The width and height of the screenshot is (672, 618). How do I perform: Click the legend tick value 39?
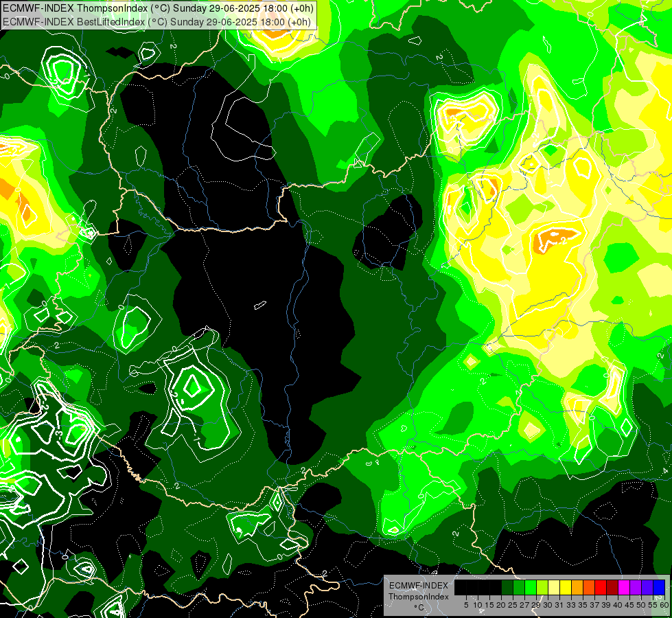tap(606, 605)
